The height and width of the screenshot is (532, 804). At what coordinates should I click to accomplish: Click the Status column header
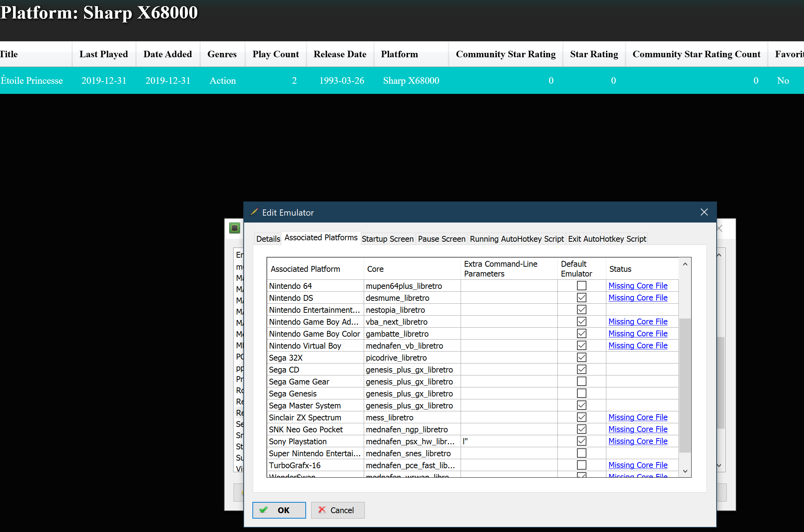pyautogui.click(x=642, y=269)
